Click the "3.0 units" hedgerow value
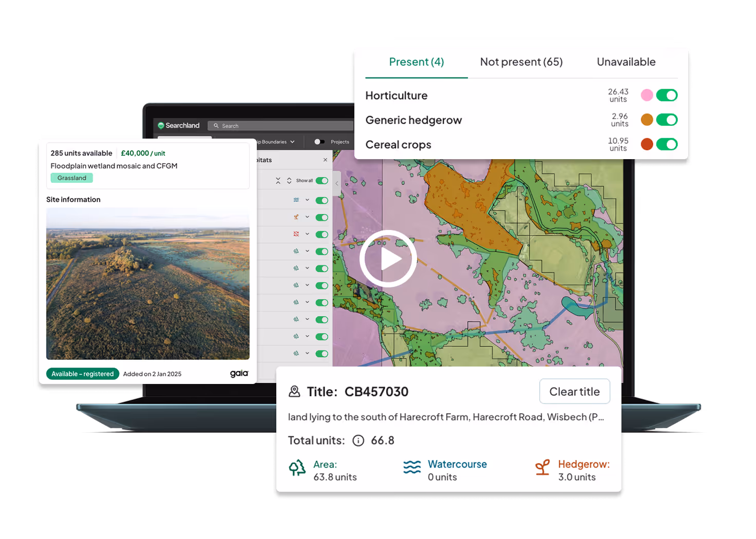Viewport: 756px width, 539px height. [x=577, y=477]
